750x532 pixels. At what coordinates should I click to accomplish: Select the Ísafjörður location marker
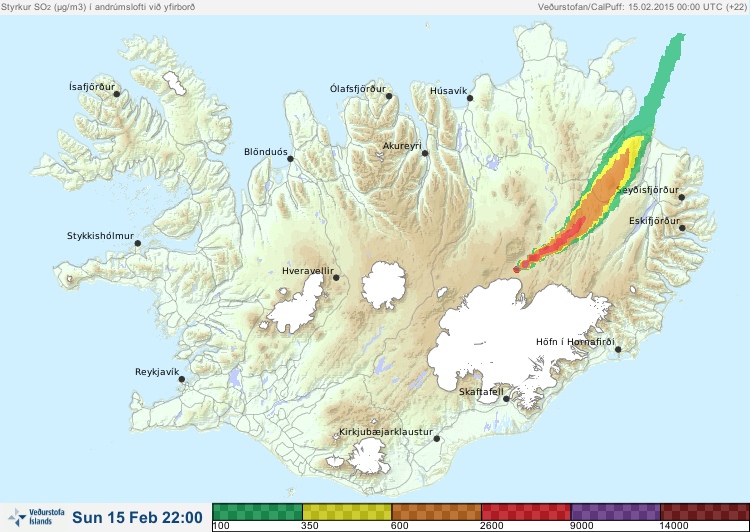tap(116, 94)
